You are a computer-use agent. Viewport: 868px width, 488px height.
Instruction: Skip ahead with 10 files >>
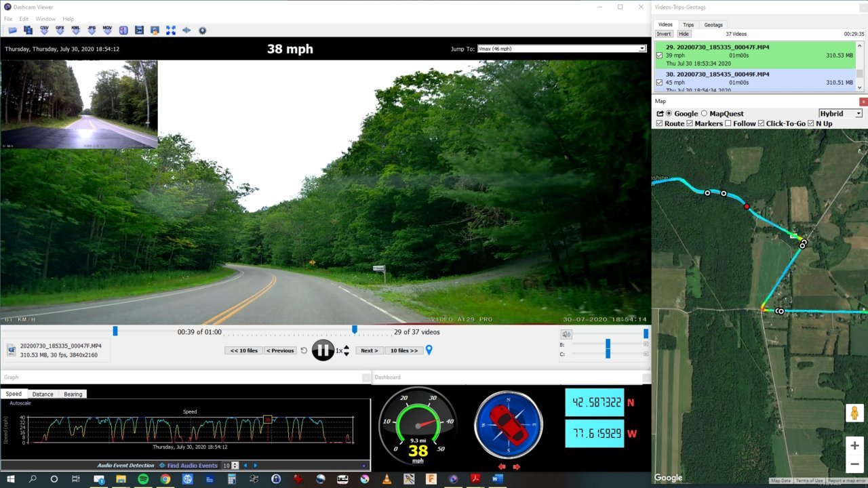click(x=404, y=350)
